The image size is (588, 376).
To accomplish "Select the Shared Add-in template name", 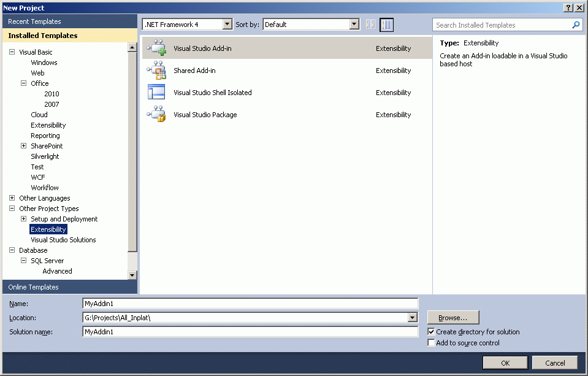I will (194, 70).
